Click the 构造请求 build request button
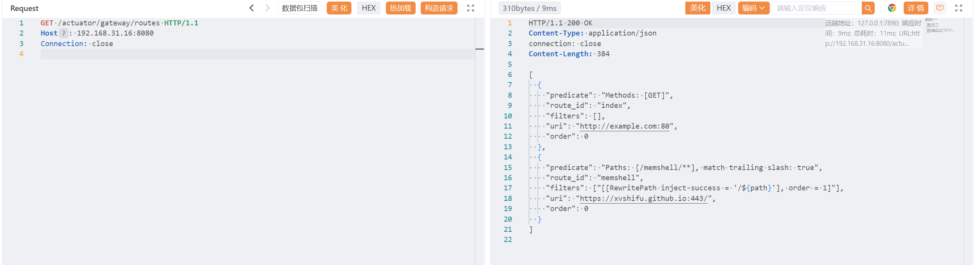The height and width of the screenshot is (265, 980). pos(439,8)
